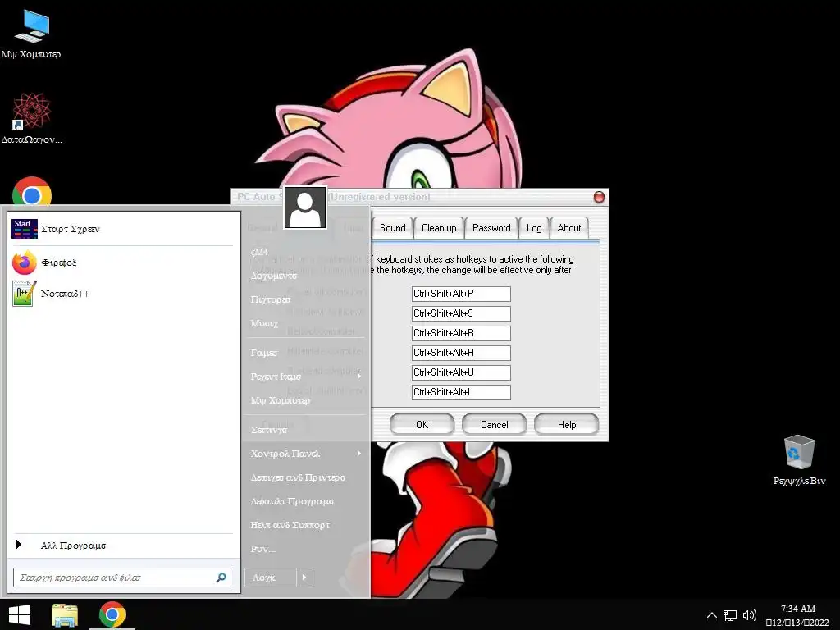Close the PC Auto Shutdown window
The image size is (840, 630).
pyautogui.click(x=599, y=197)
